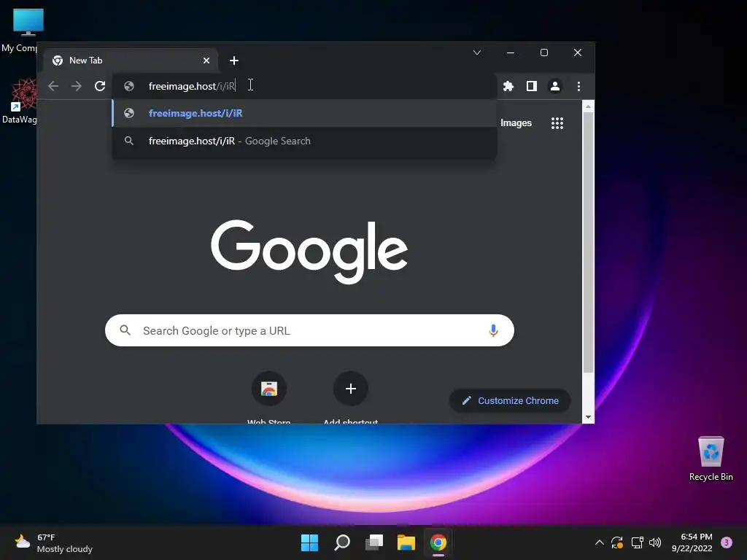Click Chrome icon on the taskbar
Image resolution: width=747 pixels, height=560 pixels.
(x=438, y=542)
